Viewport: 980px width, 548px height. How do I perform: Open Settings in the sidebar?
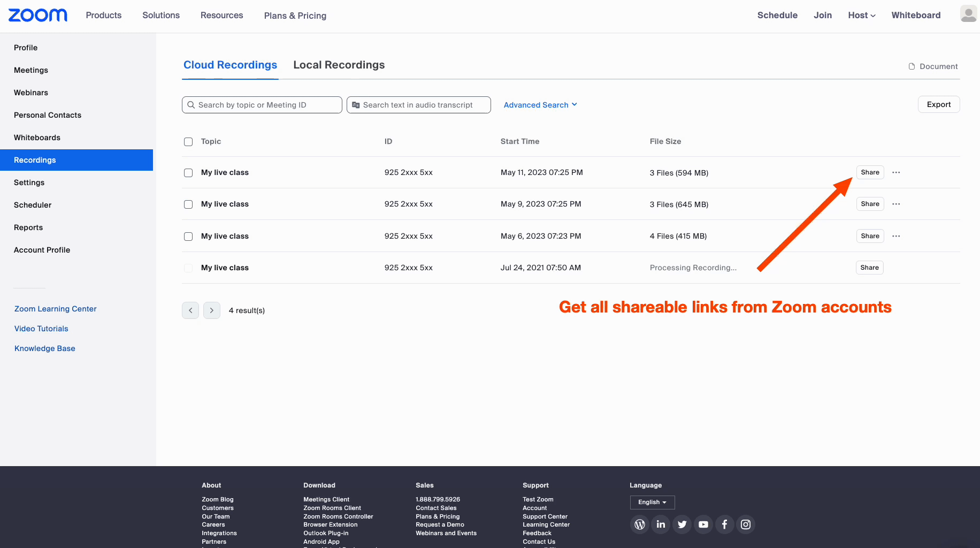click(29, 182)
